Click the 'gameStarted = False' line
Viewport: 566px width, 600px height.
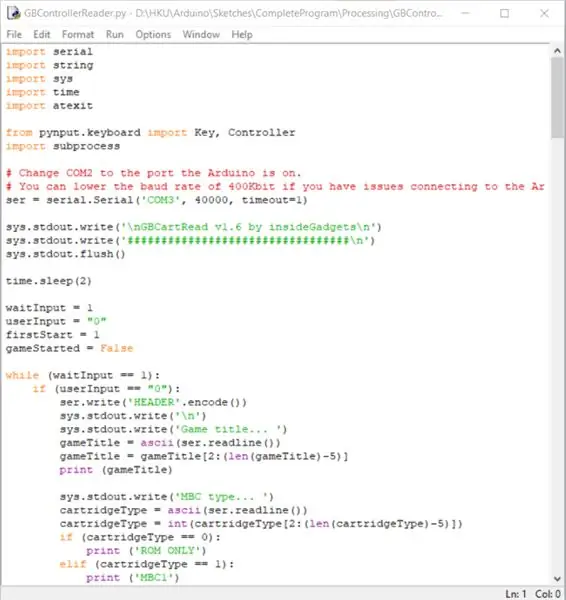pos(69,349)
